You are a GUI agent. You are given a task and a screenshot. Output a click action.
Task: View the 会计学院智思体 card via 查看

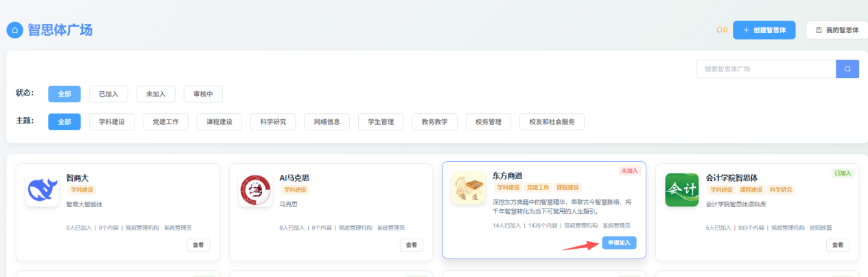coord(837,245)
